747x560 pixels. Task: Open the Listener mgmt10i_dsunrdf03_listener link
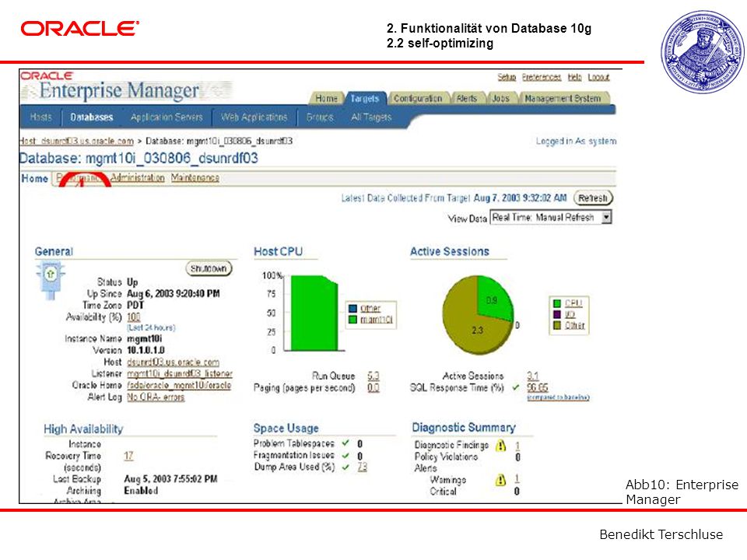180,374
